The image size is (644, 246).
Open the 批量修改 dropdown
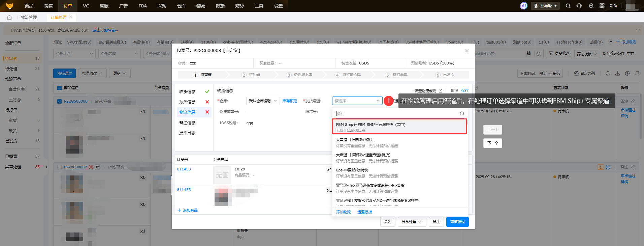click(x=92, y=73)
